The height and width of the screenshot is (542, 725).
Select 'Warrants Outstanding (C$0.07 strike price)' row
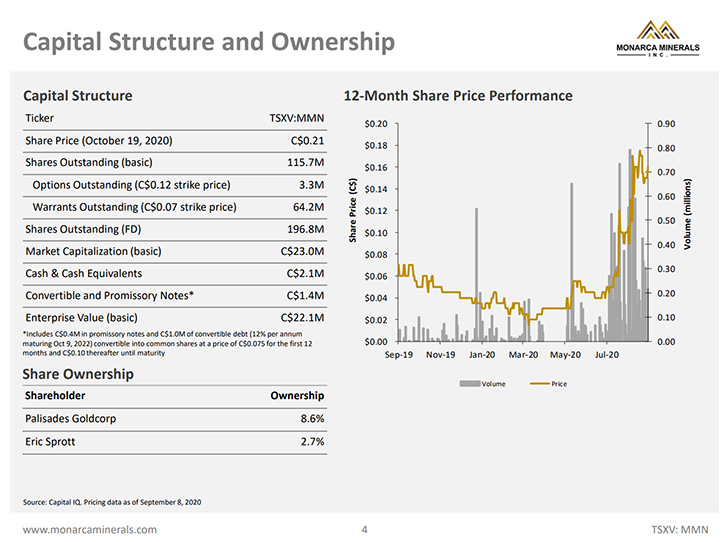tap(175, 207)
